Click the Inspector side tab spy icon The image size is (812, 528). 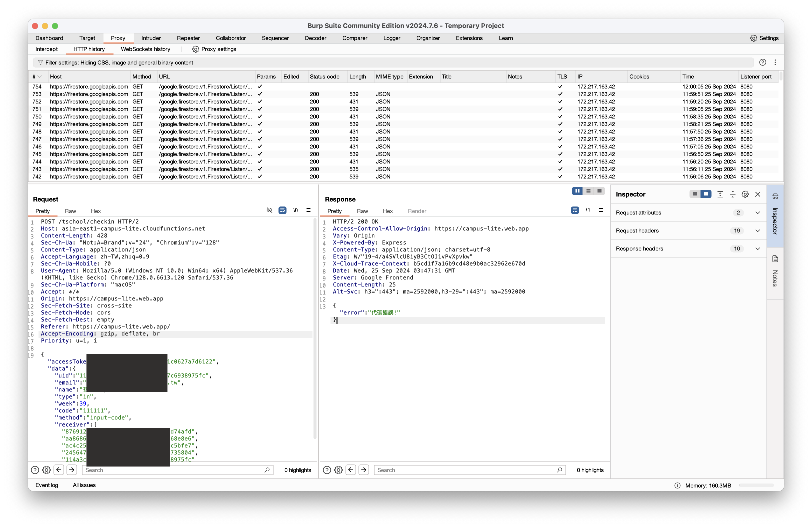tap(775, 196)
